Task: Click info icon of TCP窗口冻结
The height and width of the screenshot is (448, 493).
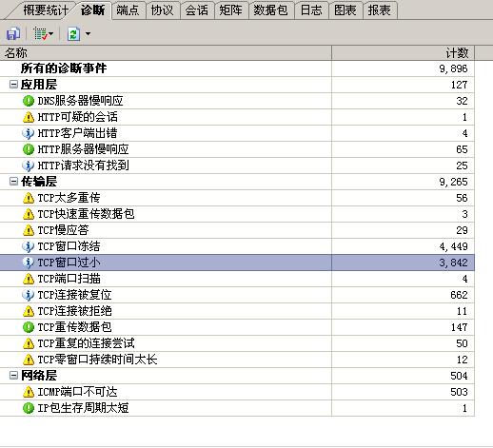Action: 29,246
